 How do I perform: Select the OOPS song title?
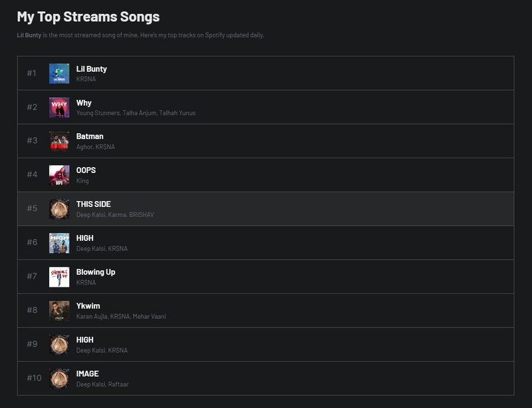tap(86, 170)
